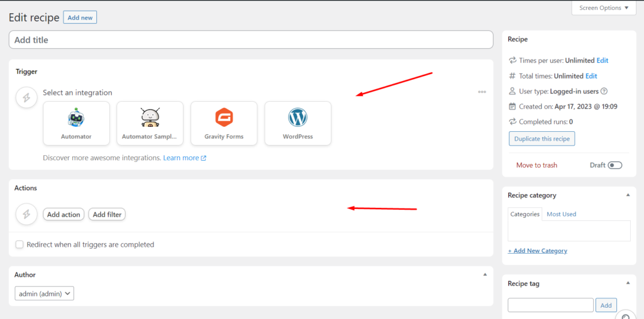This screenshot has height=319, width=644.
Task: Click the Add title input field
Action: (x=250, y=40)
